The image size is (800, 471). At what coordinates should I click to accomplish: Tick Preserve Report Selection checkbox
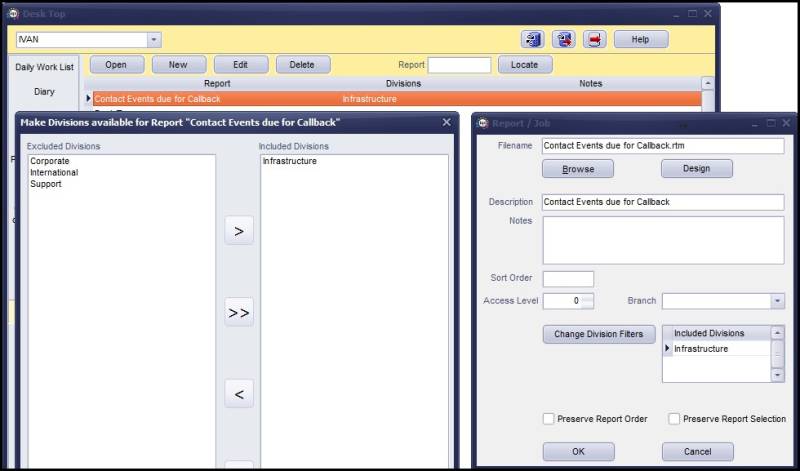tap(674, 419)
